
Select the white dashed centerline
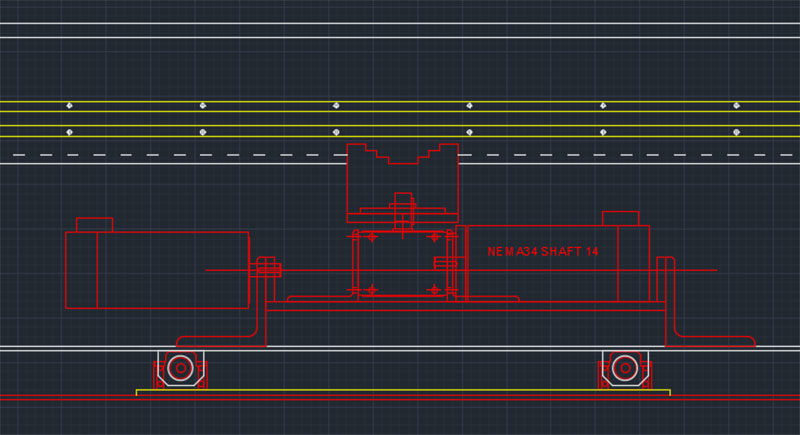point(400,155)
